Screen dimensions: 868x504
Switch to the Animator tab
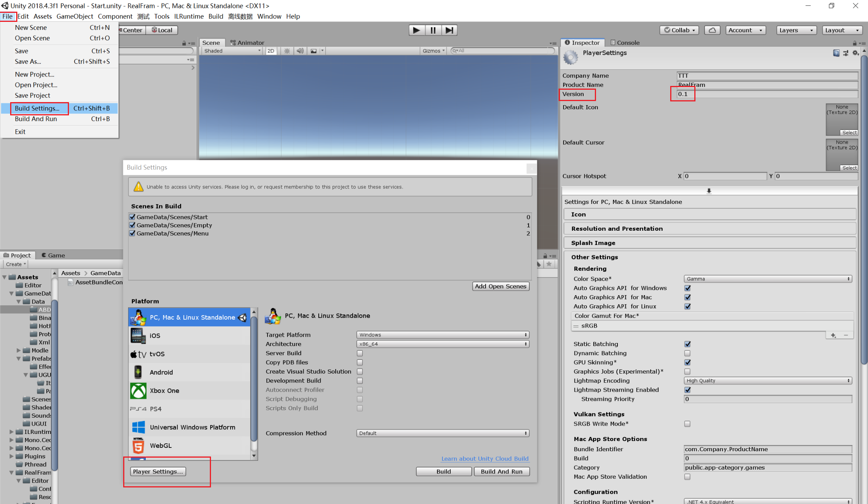(247, 43)
